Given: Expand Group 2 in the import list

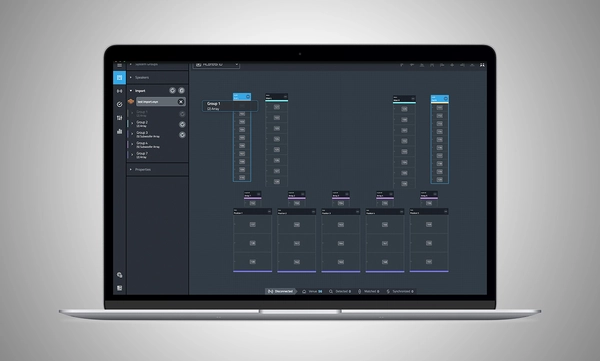Looking at the screenshot, I should (132, 124).
